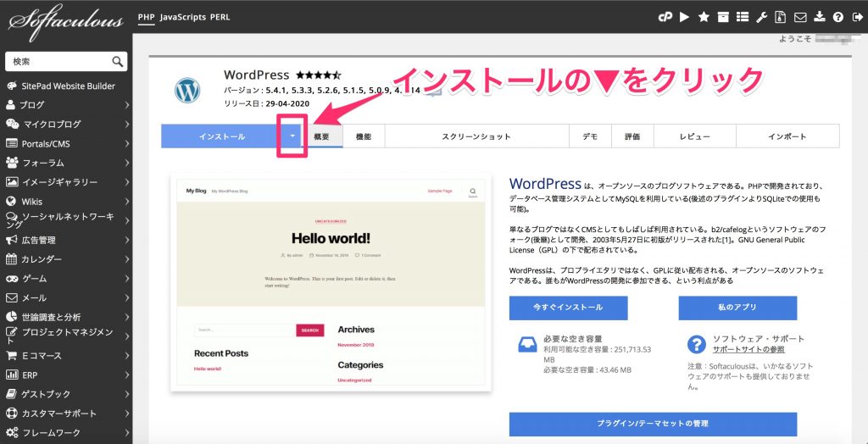The width and height of the screenshot is (868, 444).
Task: Click the question mark help icon
Action: 837,17
